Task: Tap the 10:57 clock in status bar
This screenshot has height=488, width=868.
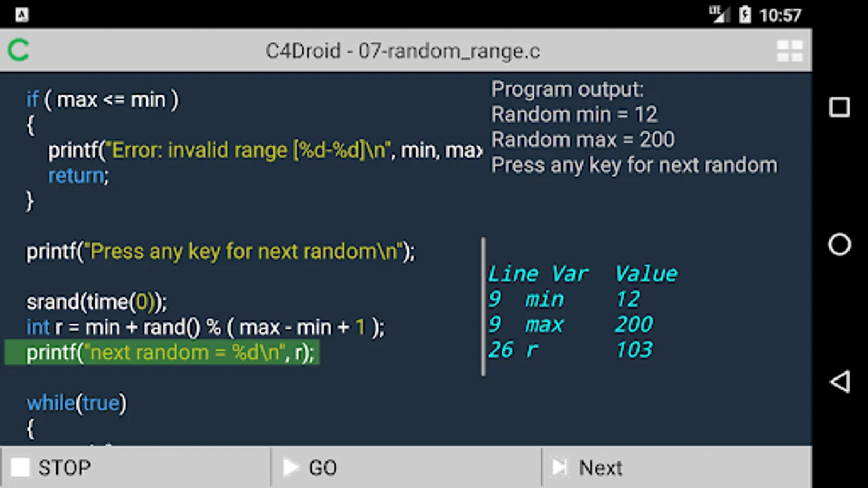Action: tap(780, 15)
